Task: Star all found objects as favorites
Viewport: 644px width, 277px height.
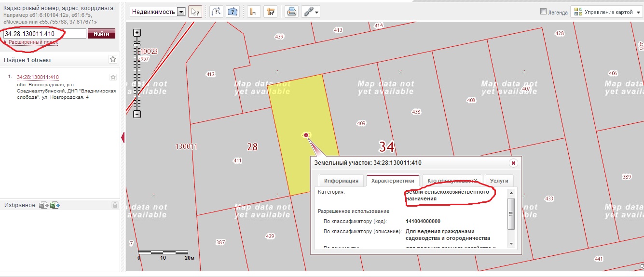Action: tap(113, 59)
